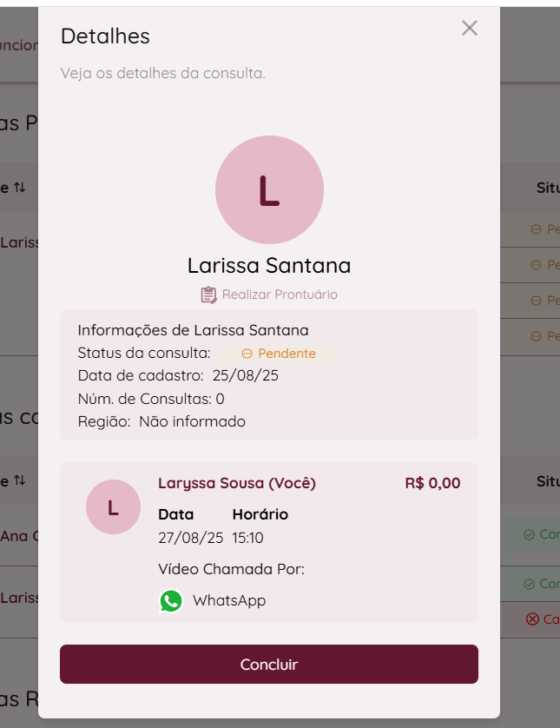This screenshot has width=560, height=728.
Task: Open the Realizar Prontuário link
Action: click(x=280, y=295)
